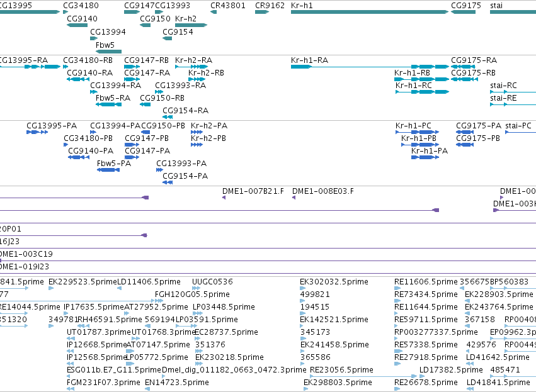This screenshot has width=536, height=392.
Task: Click the Fbw5-PA protein label
Action: click(114, 164)
